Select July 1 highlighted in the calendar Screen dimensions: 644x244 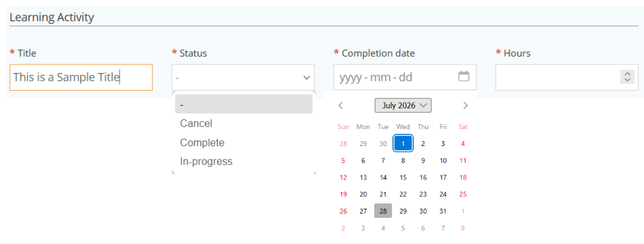tap(403, 144)
